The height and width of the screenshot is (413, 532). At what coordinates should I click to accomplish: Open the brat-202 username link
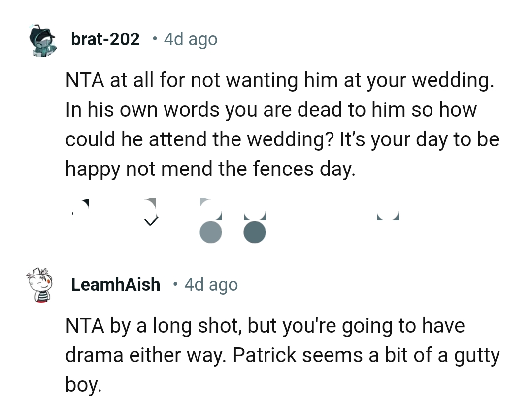tap(105, 39)
